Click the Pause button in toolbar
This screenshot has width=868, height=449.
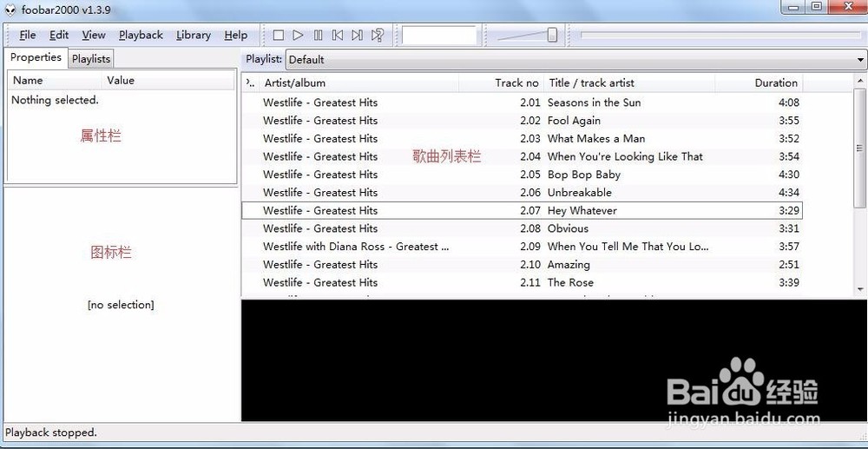coord(318,36)
